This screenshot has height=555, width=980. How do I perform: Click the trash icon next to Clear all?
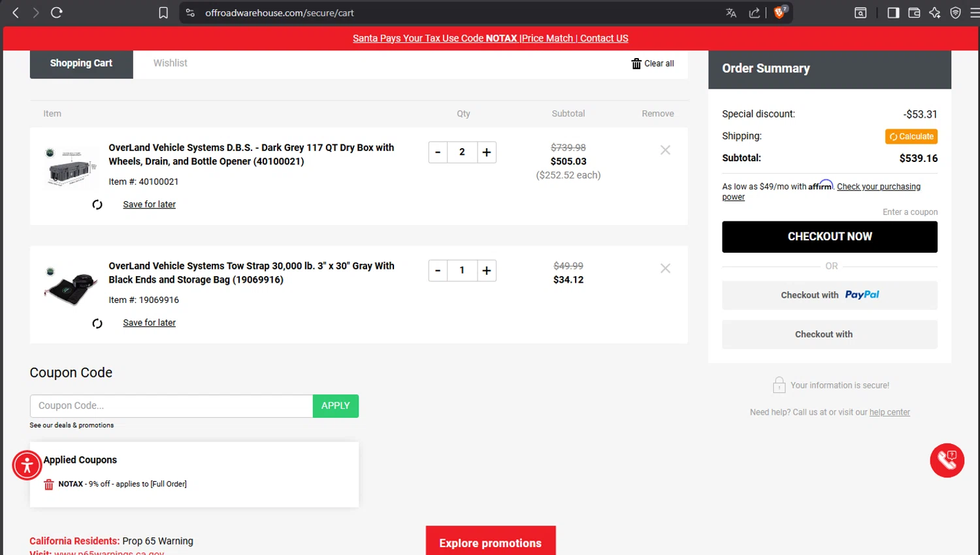tap(636, 63)
